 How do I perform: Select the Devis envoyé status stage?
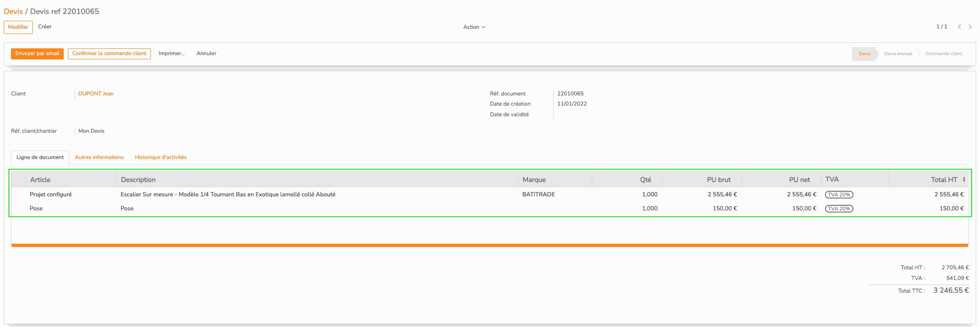(898, 54)
